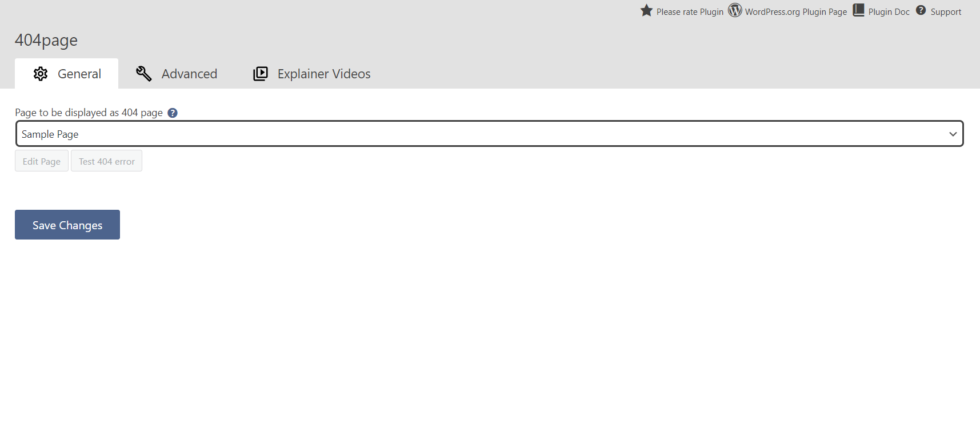Viewport: 980px width, 435px height.
Task: Click the Edit Page button
Action: point(42,161)
